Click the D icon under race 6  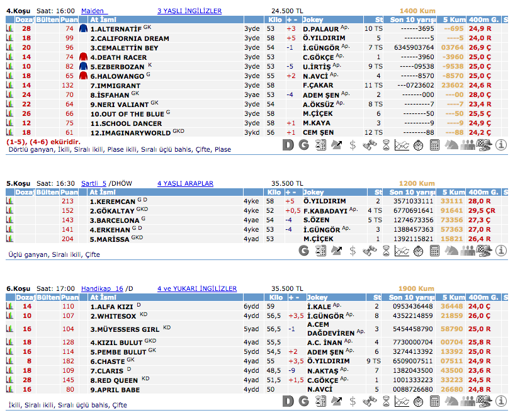click(288, 401)
